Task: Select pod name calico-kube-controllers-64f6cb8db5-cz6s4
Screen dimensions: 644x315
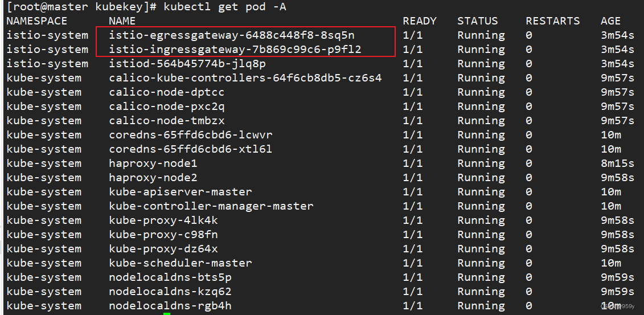Action: (245, 78)
